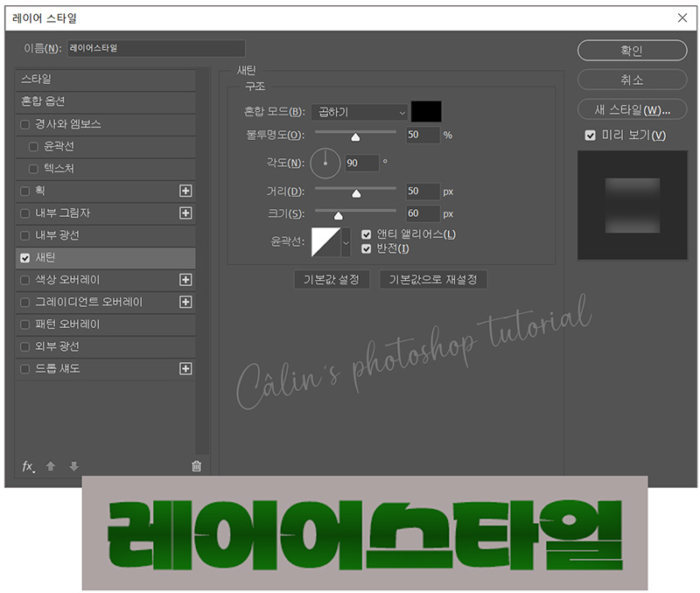
Task: Click the 기본값으로 재설정 button
Action: tap(433, 280)
